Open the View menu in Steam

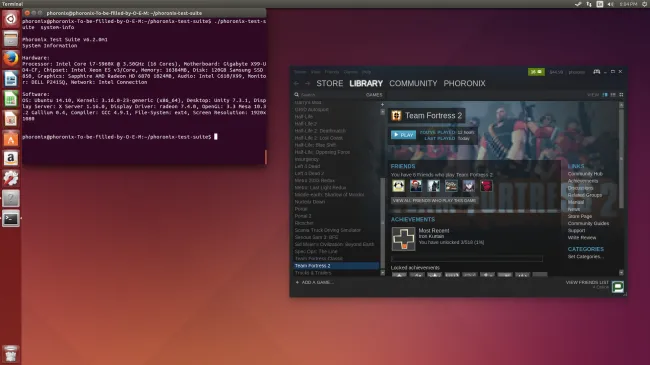pyautogui.click(x=315, y=72)
